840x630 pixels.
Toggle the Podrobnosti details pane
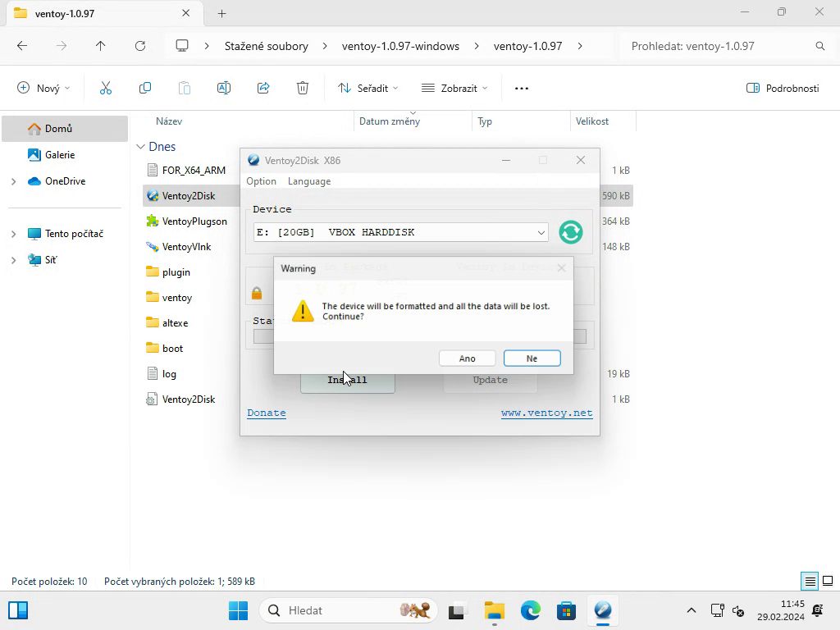pyautogui.click(x=783, y=88)
